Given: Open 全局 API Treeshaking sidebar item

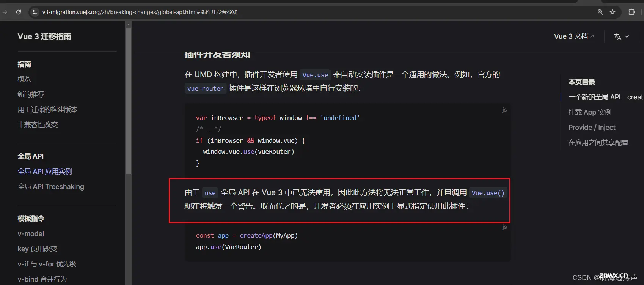Looking at the screenshot, I should pyautogui.click(x=51, y=187).
